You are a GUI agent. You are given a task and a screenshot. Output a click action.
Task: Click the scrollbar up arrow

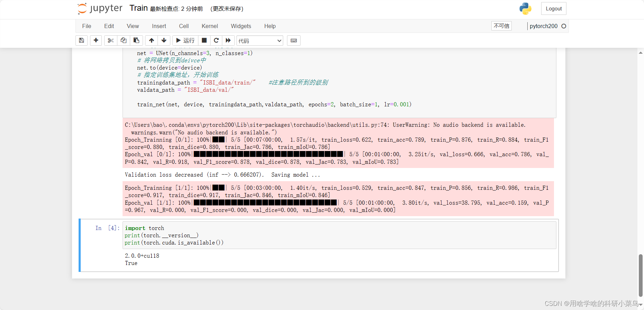(641, 53)
